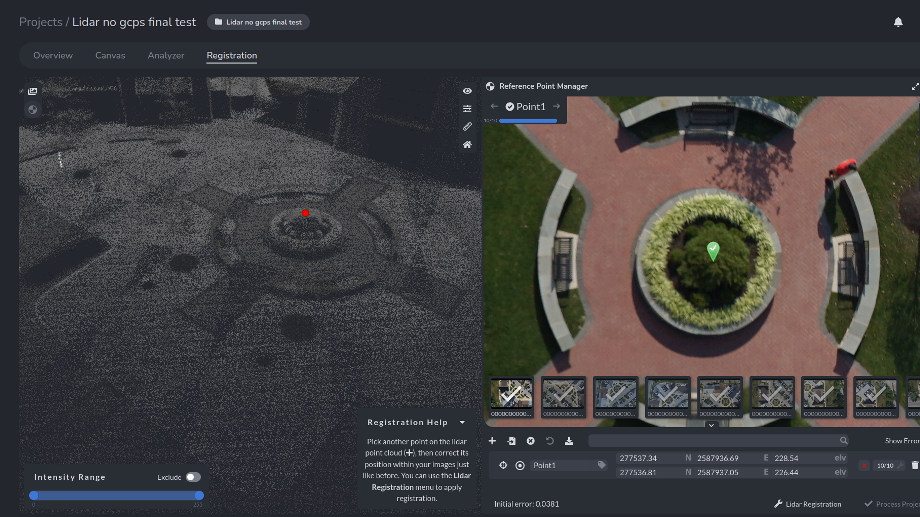Select the first image thumbnail

click(x=511, y=397)
